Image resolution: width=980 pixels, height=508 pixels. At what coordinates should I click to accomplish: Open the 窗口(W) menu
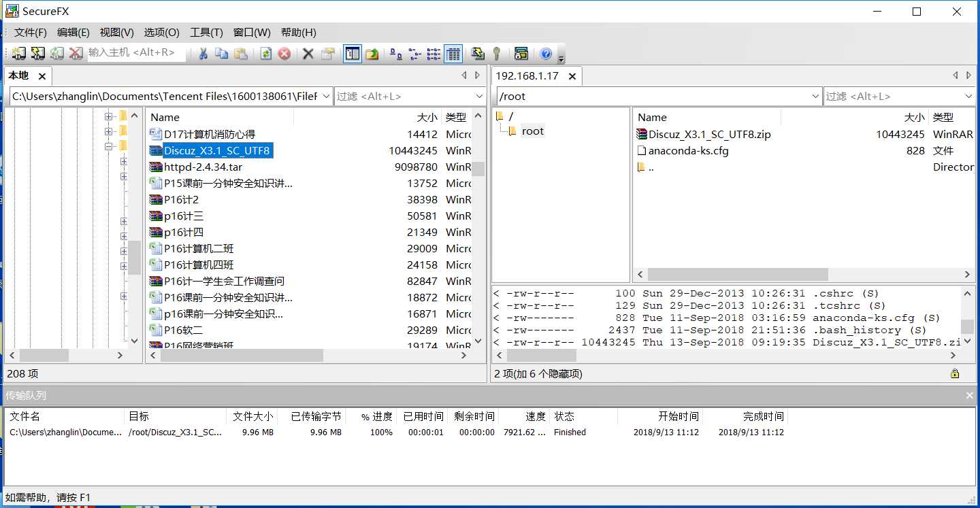(x=252, y=32)
